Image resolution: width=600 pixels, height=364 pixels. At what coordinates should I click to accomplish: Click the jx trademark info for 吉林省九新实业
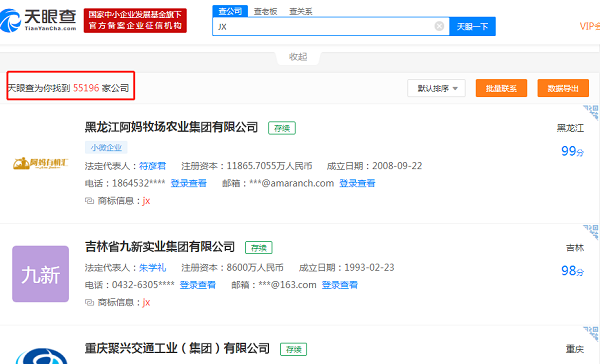pos(146,302)
